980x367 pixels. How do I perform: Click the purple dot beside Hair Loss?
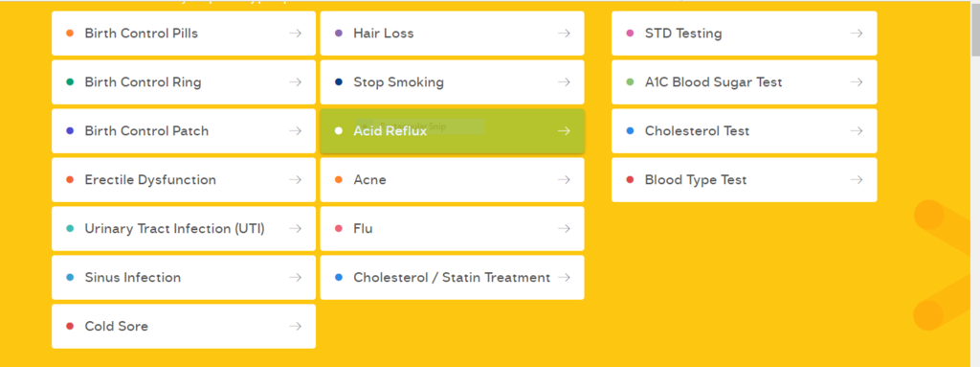339,34
